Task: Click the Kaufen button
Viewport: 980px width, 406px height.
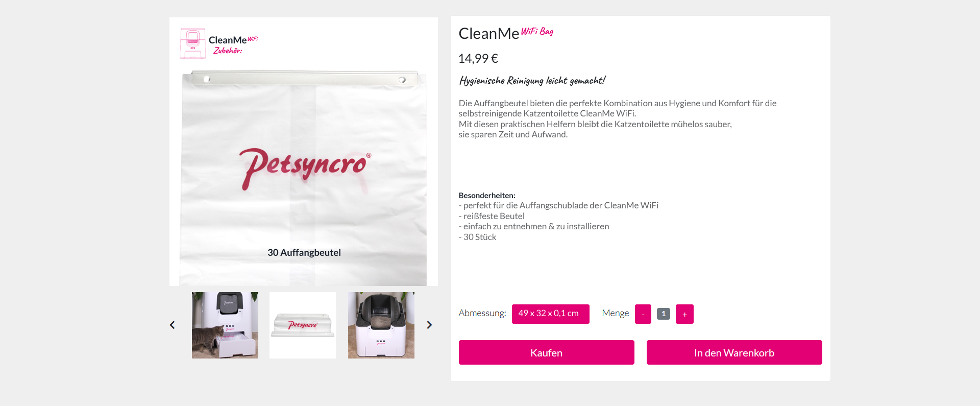Action: [x=546, y=352]
